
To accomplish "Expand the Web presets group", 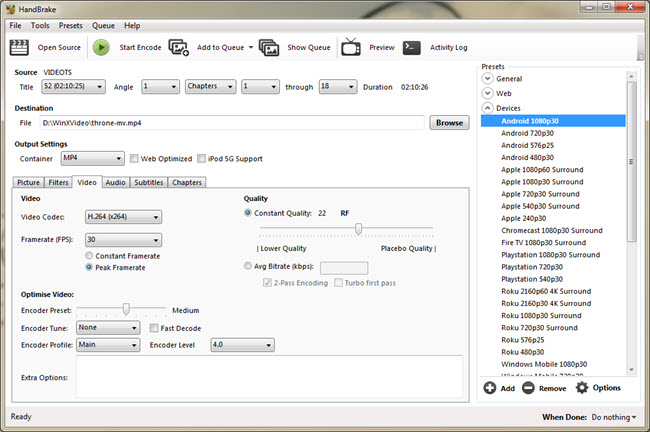I will pos(488,93).
